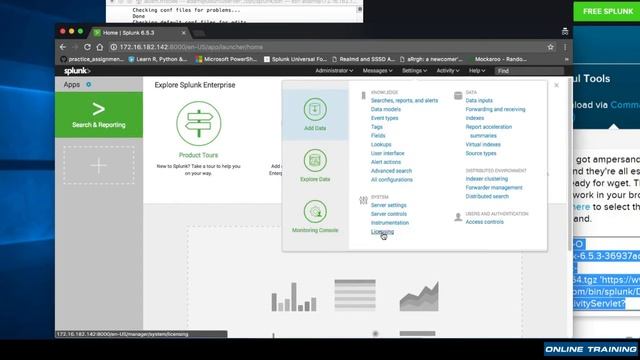Open practice_assignmen bookmark

[x=92, y=59]
